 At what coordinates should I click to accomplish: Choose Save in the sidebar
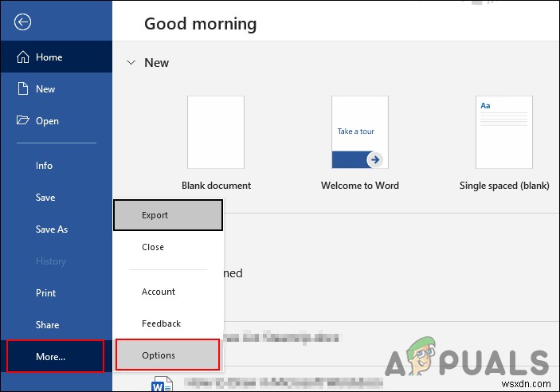coord(57,198)
